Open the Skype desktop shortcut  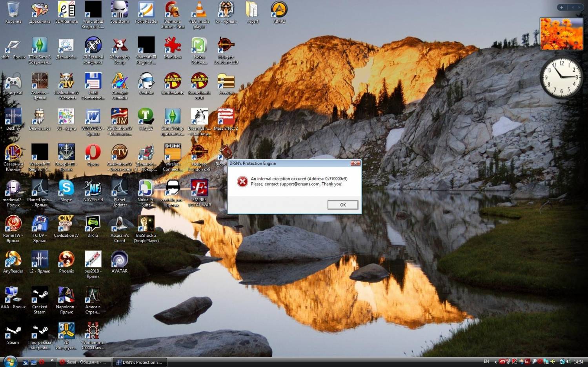pos(66,188)
